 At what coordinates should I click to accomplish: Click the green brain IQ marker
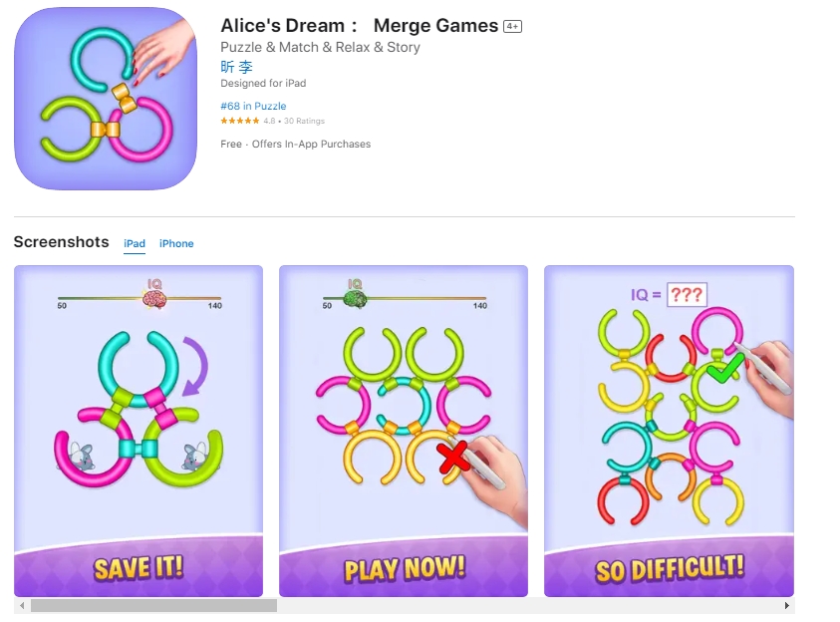tap(354, 299)
